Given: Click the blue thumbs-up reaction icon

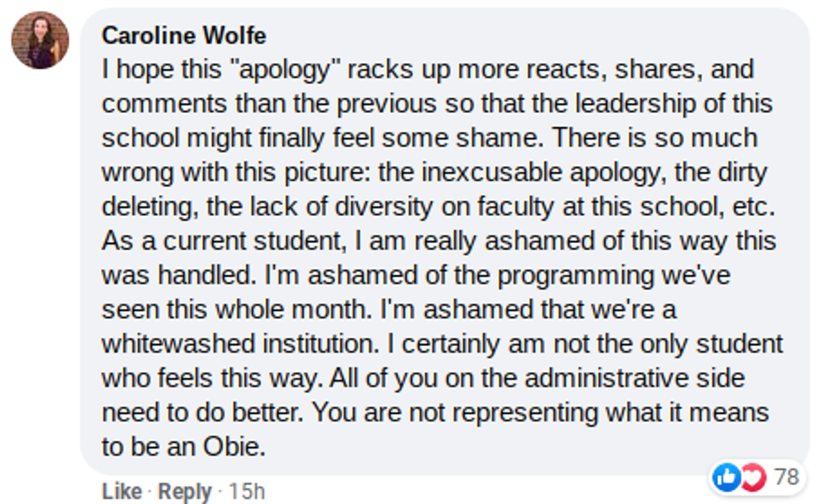Looking at the screenshot, I should click(727, 478).
